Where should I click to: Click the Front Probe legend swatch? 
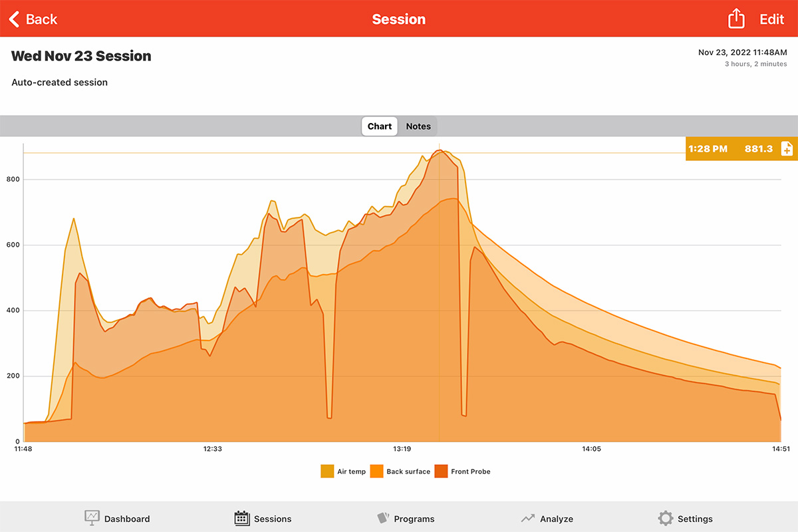point(441,471)
